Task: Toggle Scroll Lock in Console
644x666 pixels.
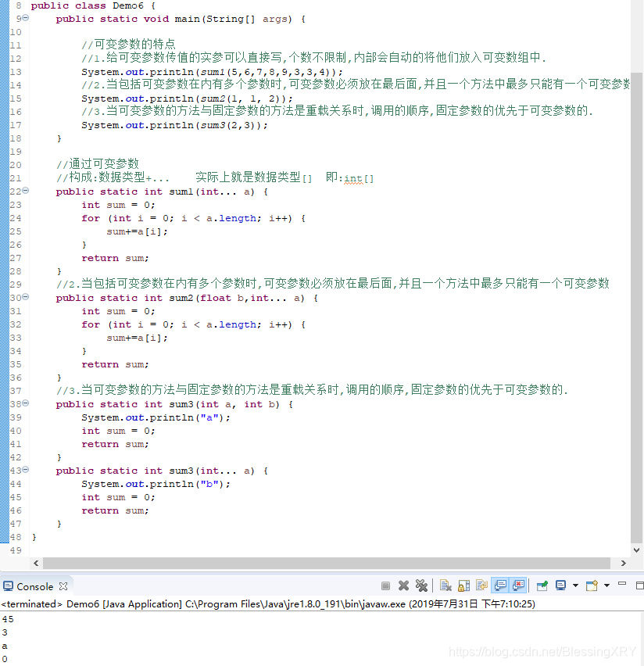Action: click(x=464, y=586)
